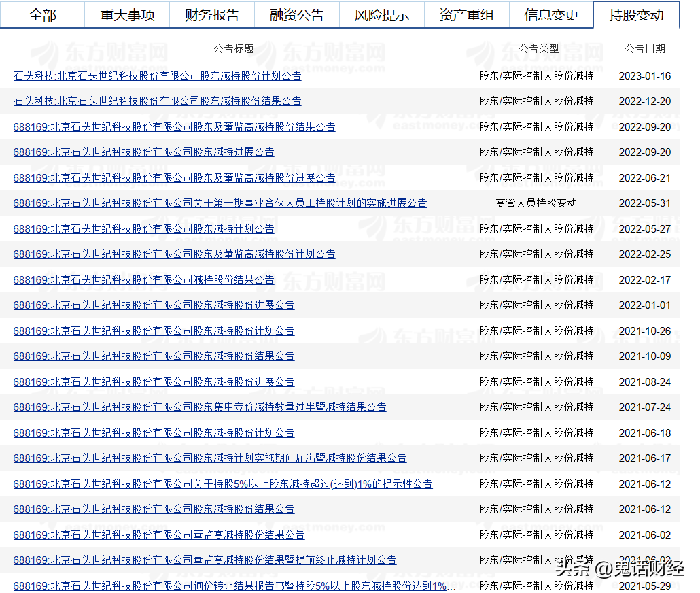The width and height of the screenshot is (700, 593).
Task: Open 股东减持股份结果公告 link dated 2021-10-09
Action: [x=154, y=356]
